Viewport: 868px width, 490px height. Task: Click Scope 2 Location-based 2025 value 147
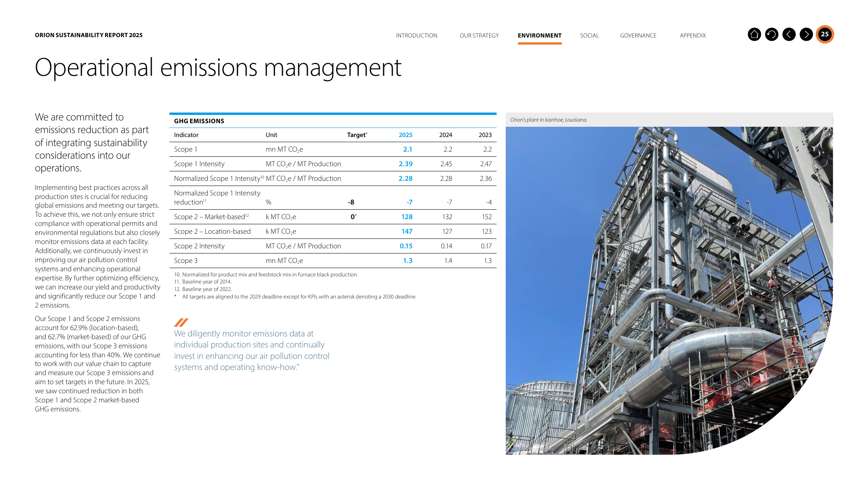(407, 231)
